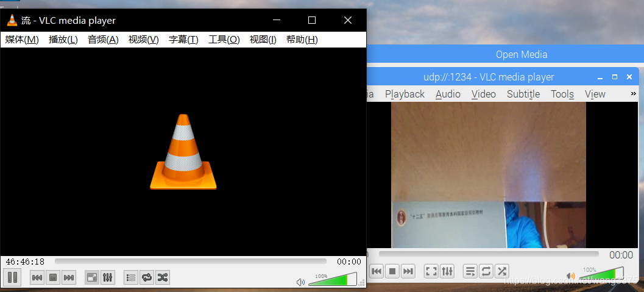This screenshot has width=644, height=292.
Task: Open the 媒体(M) menu
Action: [x=22, y=40]
